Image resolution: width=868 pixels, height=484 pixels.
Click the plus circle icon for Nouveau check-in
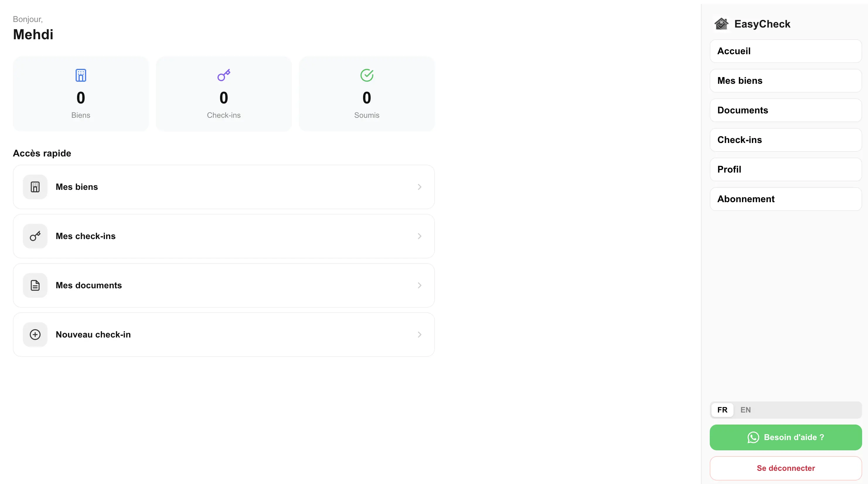(35, 335)
